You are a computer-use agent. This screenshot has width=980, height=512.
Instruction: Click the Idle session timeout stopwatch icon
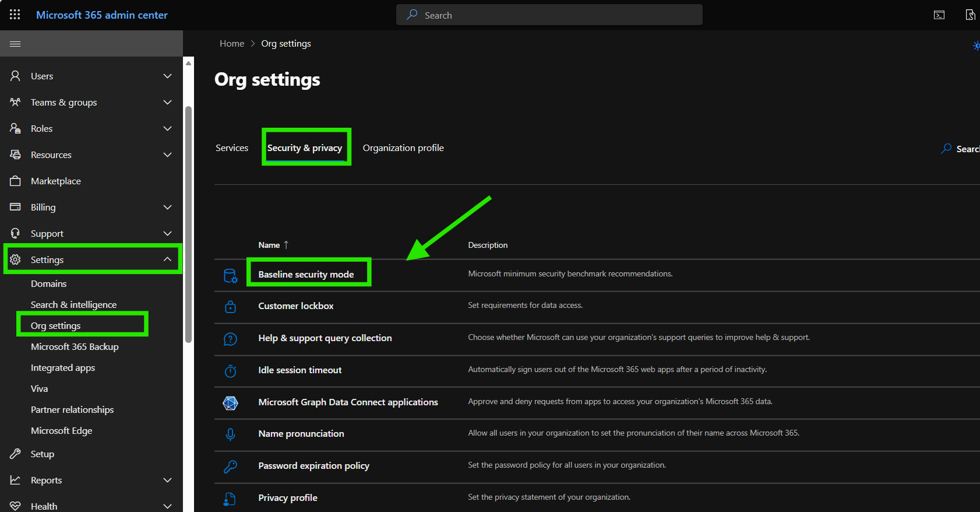point(231,371)
